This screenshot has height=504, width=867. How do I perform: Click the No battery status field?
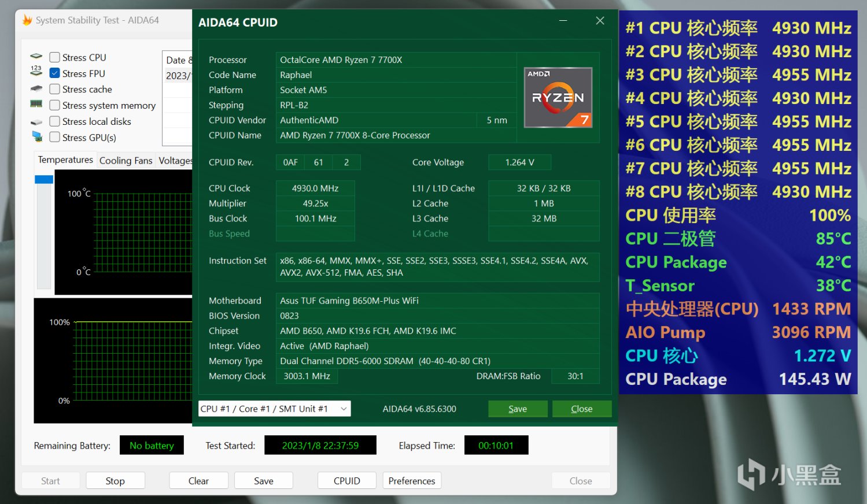(152, 445)
